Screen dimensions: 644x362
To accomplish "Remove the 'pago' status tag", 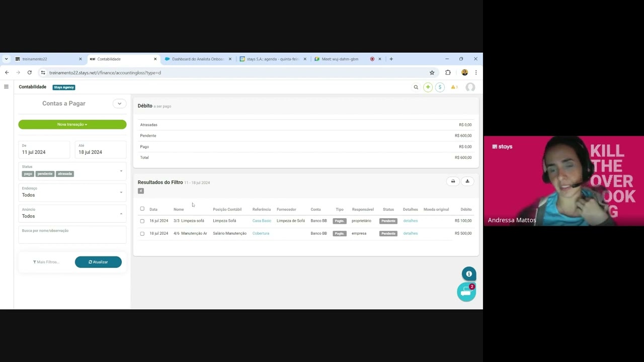I will tap(28, 174).
